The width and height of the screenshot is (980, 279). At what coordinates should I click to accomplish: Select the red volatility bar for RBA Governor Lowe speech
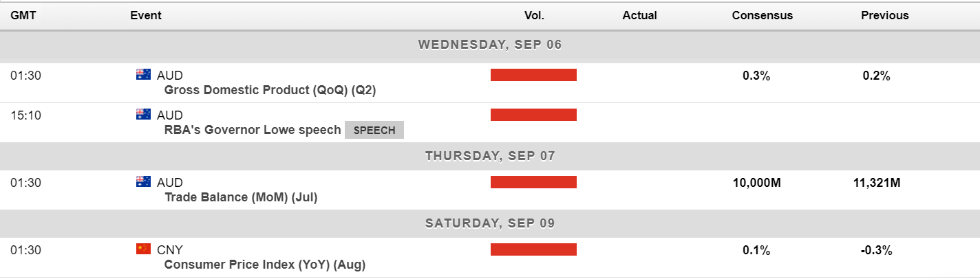[x=533, y=115]
